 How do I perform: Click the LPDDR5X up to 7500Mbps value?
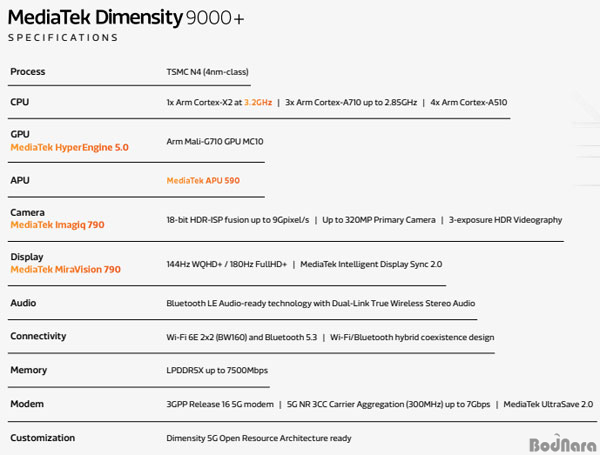217,370
